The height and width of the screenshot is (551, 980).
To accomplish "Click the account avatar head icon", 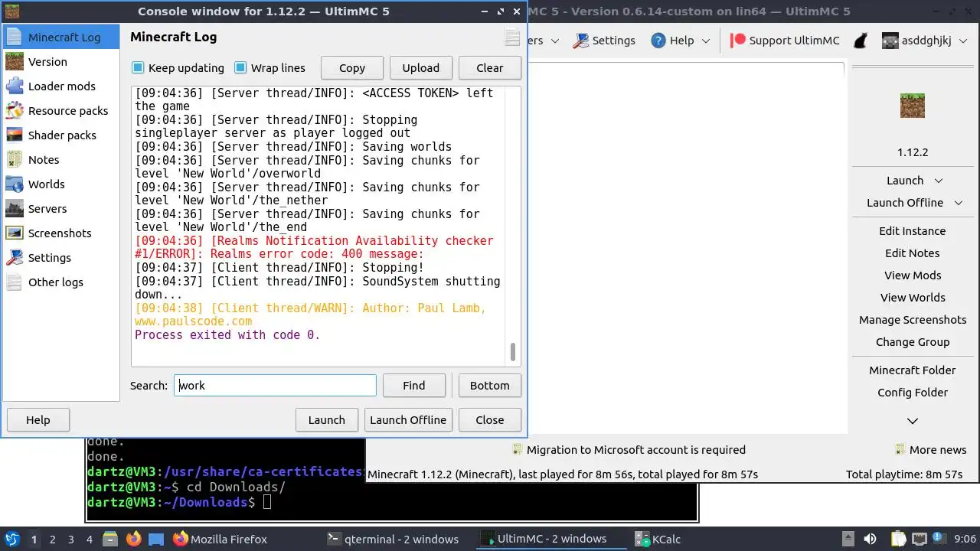I will pos(890,41).
